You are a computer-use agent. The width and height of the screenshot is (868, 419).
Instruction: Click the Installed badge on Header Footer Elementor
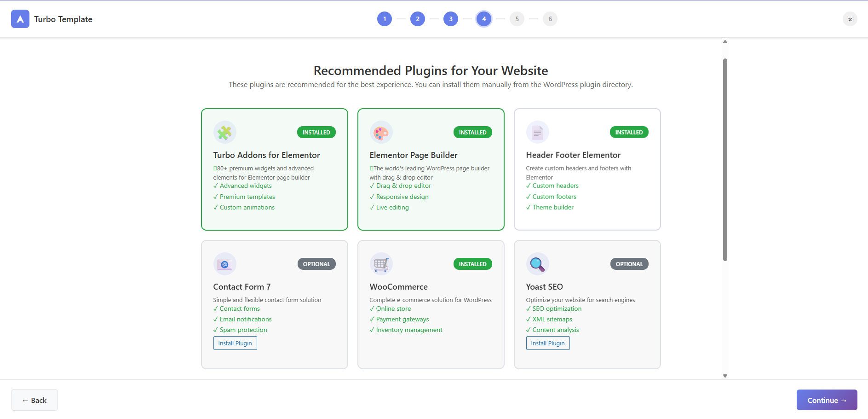(x=629, y=132)
